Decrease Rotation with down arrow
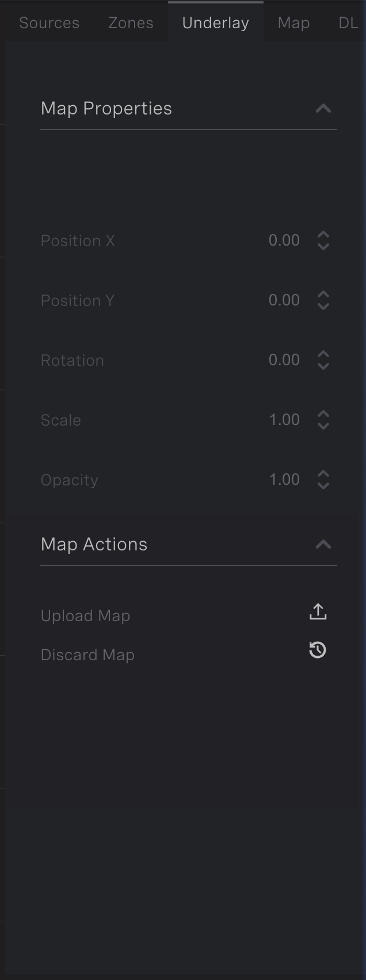Image resolution: width=366 pixels, height=980 pixels. click(323, 366)
